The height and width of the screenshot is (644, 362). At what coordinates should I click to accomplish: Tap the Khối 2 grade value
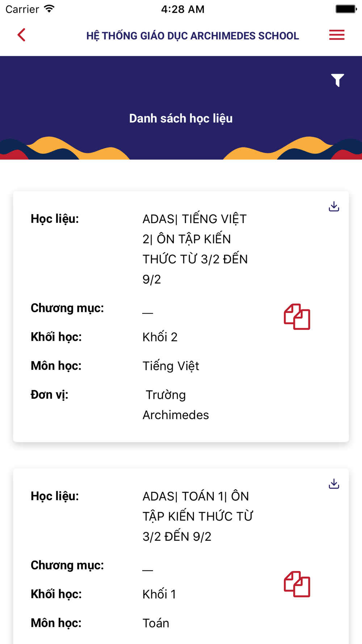click(160, 337)
